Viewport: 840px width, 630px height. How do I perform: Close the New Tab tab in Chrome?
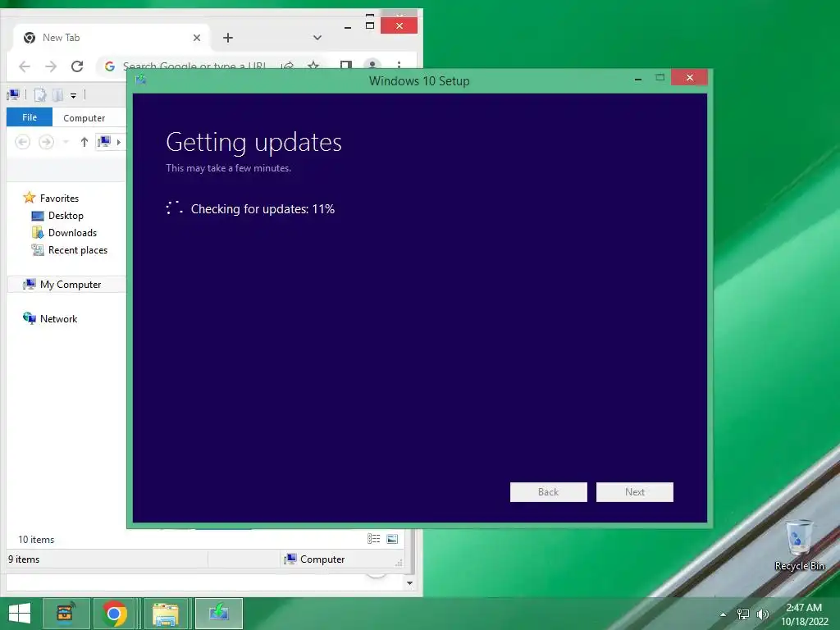point(197,38)
